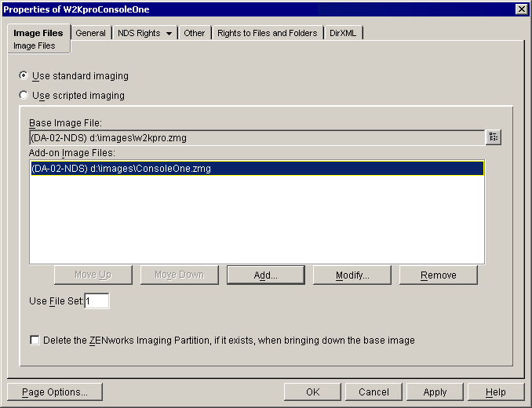Close the Properties of W2KproConsoleOne window

(x=521, y=9)
